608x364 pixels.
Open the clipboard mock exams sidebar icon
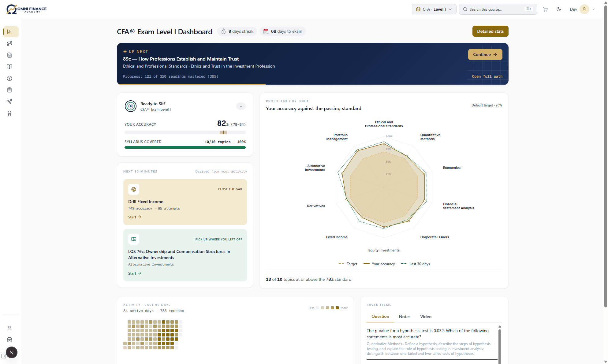9,90
